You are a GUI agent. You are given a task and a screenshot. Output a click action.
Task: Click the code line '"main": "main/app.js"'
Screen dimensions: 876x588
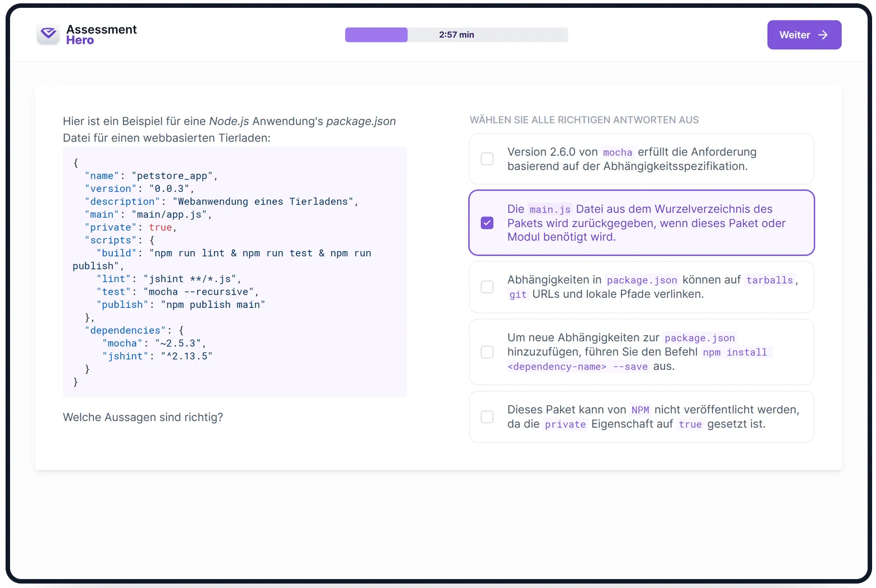tap(148, 214)
